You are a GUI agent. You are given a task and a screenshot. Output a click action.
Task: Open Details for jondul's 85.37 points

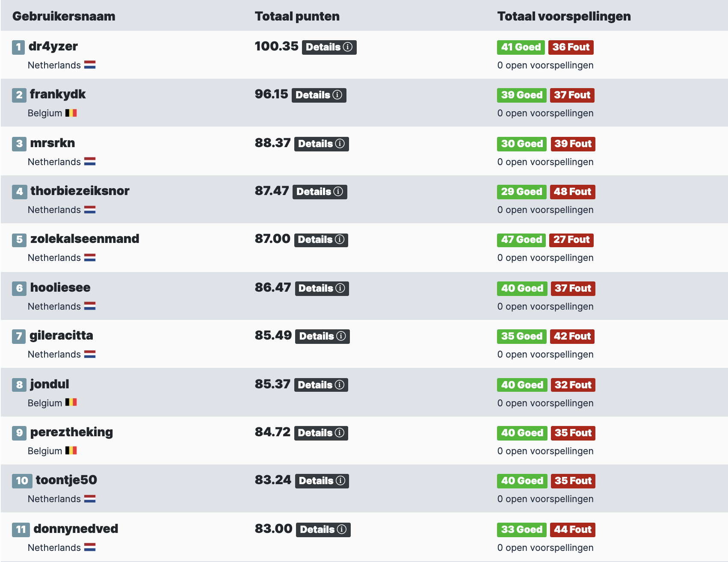(x=321, y=385)
